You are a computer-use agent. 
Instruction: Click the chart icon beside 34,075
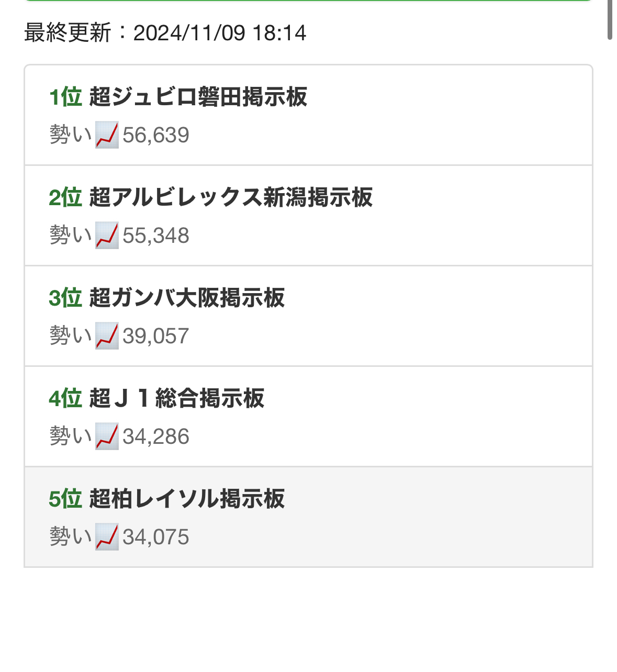[107, 537]
